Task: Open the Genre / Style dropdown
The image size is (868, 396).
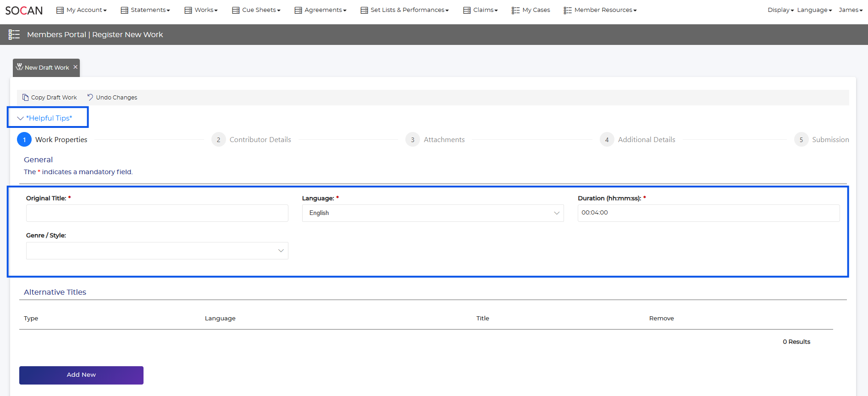Action: (x=157, y=251)
